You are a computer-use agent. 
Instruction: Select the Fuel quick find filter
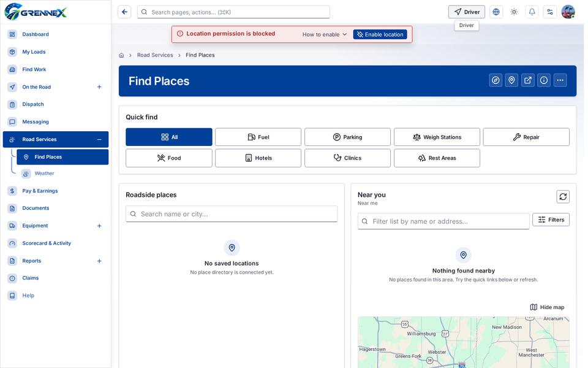tap(258, 137)
